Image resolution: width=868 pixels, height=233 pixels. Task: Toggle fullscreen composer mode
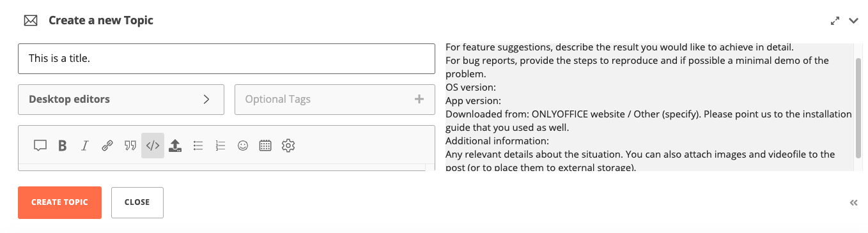[835, 20]
